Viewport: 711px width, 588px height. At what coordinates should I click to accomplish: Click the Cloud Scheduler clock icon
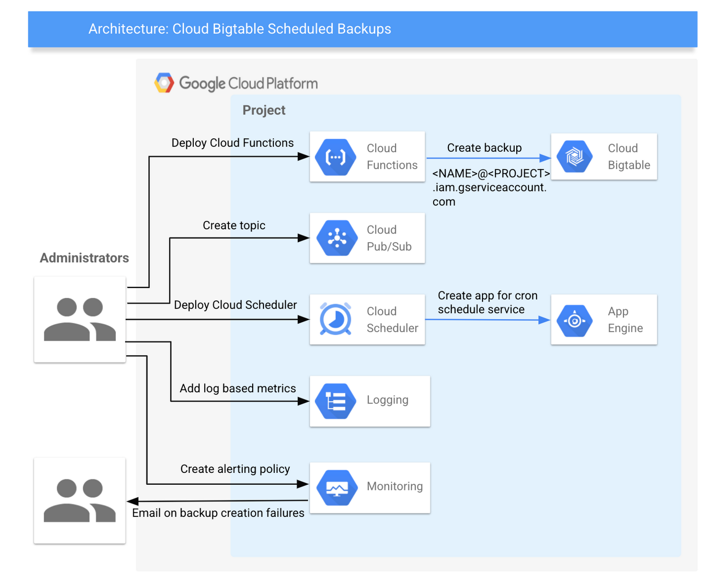coord(336,319)
